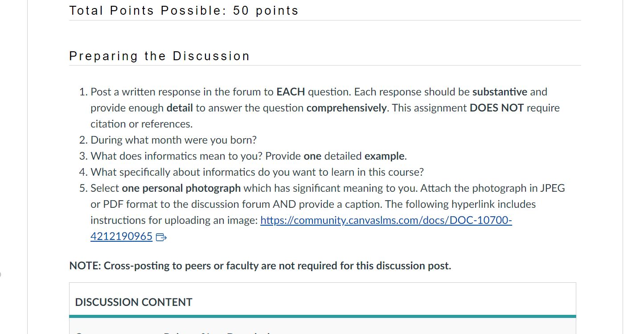This screenshot has height=334, width=644.
Task: Click the bold word example
Action: 384,156
